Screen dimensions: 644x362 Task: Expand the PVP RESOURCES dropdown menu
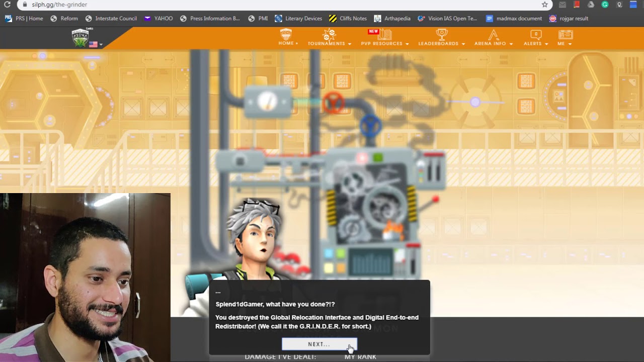[x=385, y=38]
